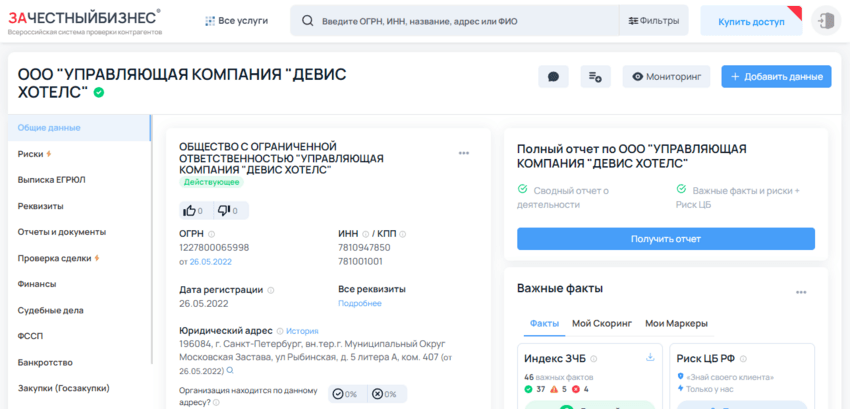Open the ЗАЧЕСТНЫЙБИЗНЕС logo home link
Image resolution: width=850 pixels, height=409 pixels.
pyautogui.click(x=85, y=22)
